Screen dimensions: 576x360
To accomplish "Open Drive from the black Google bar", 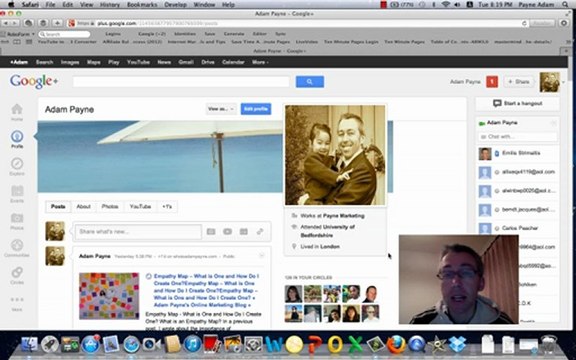I will [x=208, y=62].
